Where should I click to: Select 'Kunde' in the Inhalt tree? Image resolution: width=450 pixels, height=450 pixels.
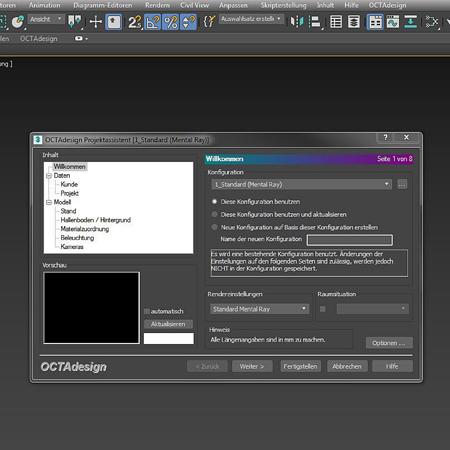(x=69, y=184)
